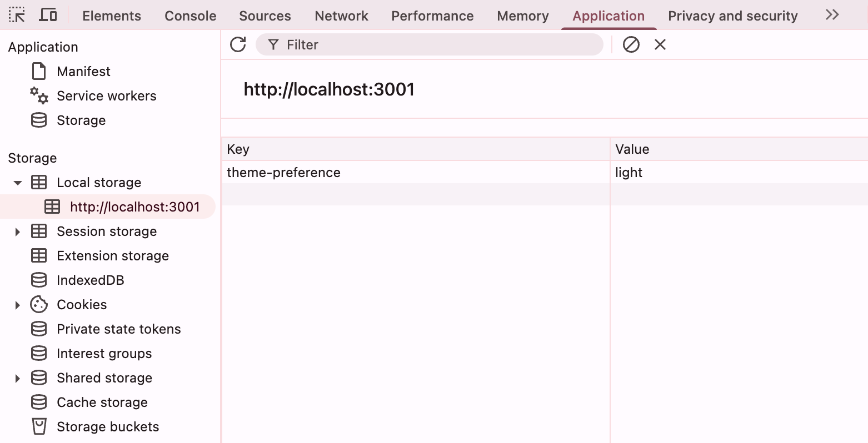Switch to the Network tab
The image size is (868, 443).
341,16
